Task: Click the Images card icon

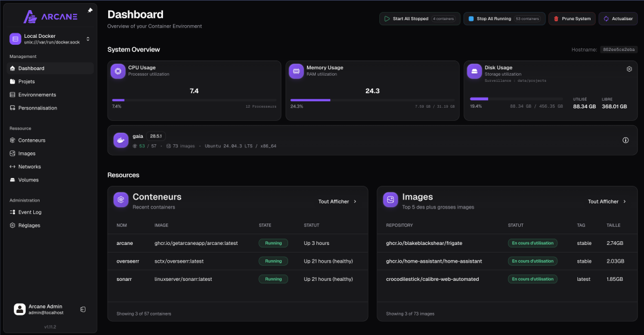Action: click(x=390, y=200)
